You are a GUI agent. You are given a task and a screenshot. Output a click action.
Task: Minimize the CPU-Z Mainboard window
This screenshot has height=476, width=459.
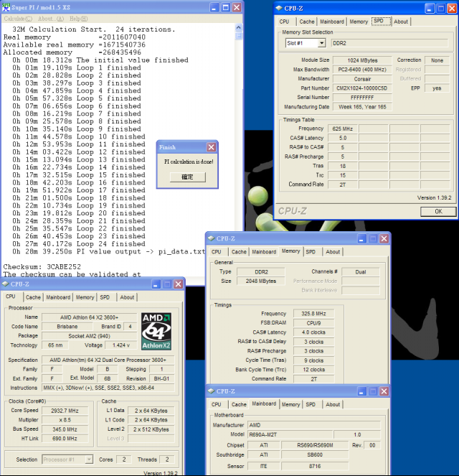point(361,391)
